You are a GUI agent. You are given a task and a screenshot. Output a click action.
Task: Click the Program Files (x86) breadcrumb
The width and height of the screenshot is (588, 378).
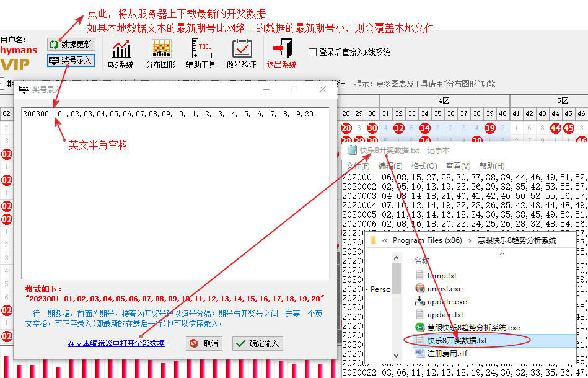[x=427, y=240]
